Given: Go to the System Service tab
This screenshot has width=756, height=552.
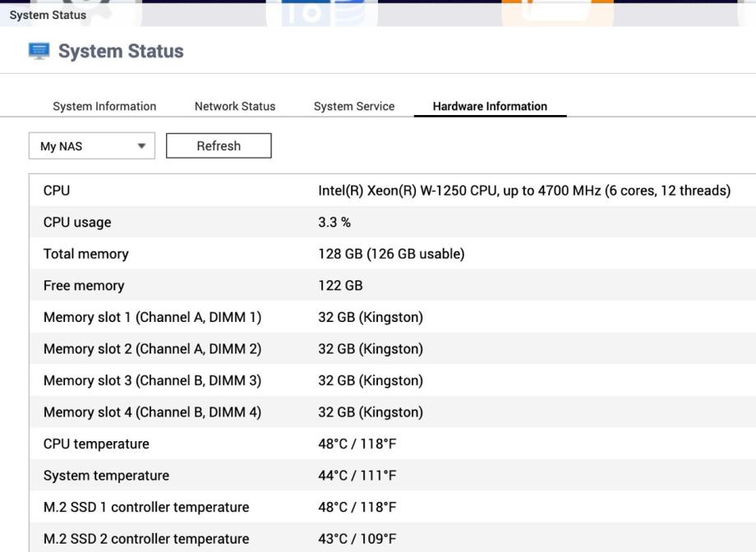Looking at the screenshot, I should 354,106.
